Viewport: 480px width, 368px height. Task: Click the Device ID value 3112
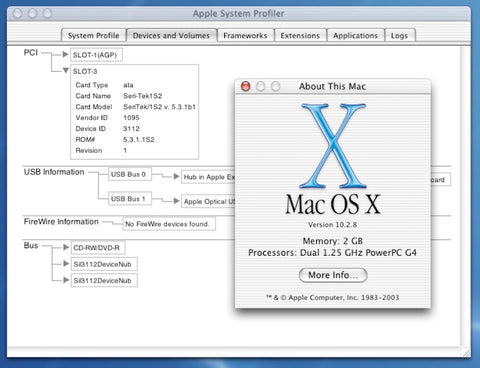[131, 129]
